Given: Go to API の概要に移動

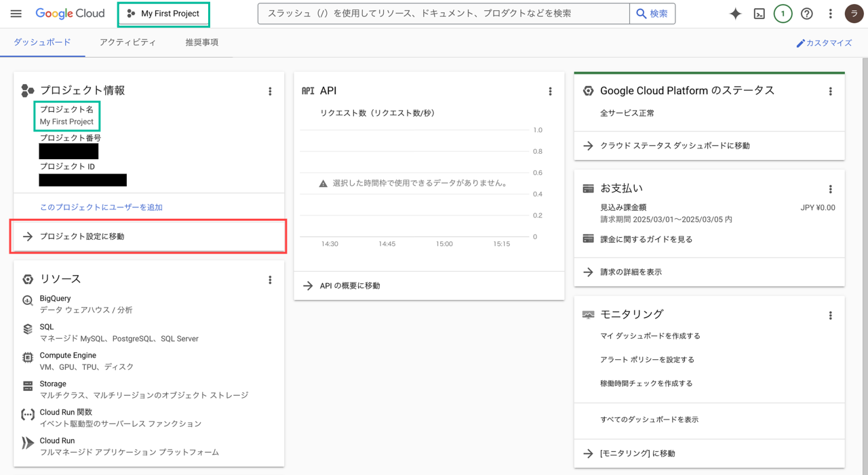Looking at the screenshot, I should pos(429,286).
